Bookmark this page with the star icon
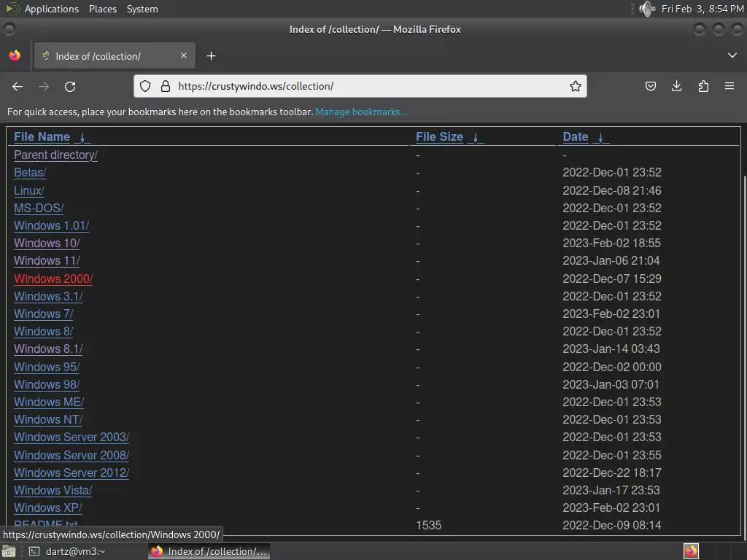The image size is (747, 560). pos(575,86)
